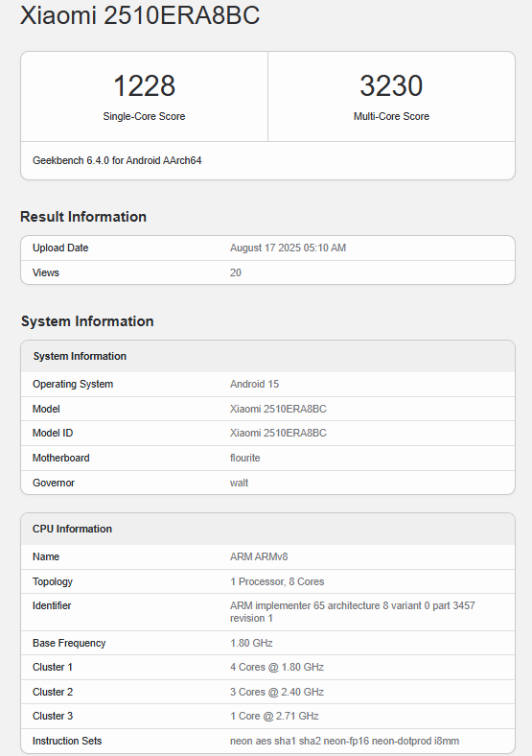
Task: Click the Motherboard label
Action: pyautogui.click(x=60, y=458)
